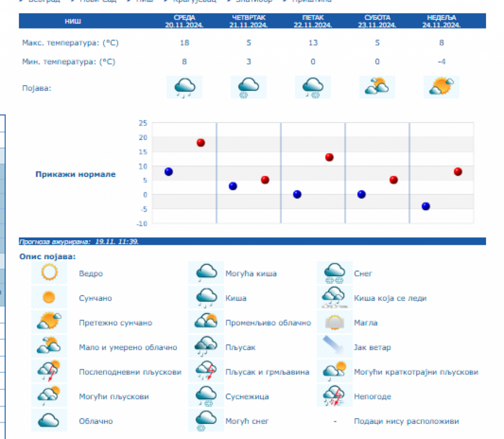
Task: Click Thursday's possible snow forecast icon
Action: click(x=249, y=87)
